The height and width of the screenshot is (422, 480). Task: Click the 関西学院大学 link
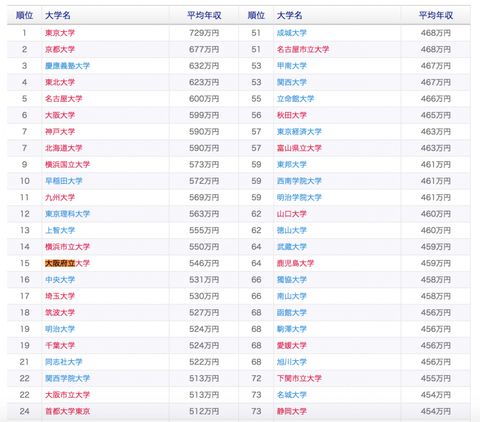click(68, 379)
